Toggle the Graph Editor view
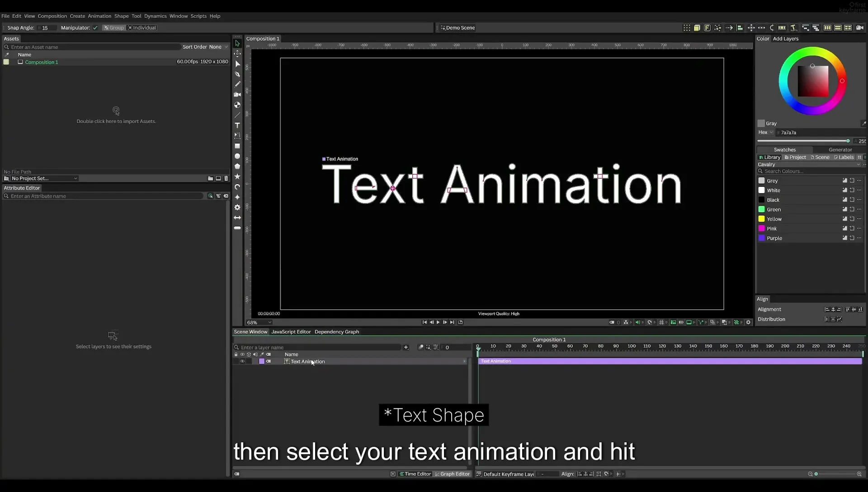The height and width of the screenshot is (492, 868). [452, 474]
